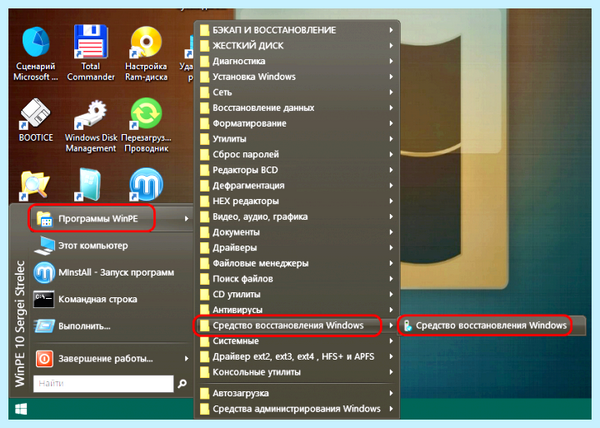Image resolution: width=600 pixels, height=428 pixels.
Task: Open the Windows Disk Management desktop icon
Action: pyautogui.click(x=90, y=124)
